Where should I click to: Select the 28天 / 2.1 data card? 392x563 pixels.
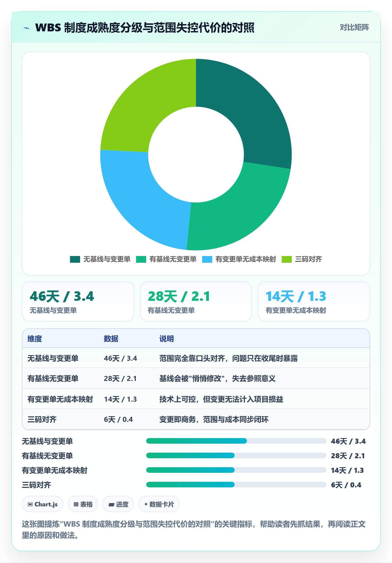(x=196, y=301)
